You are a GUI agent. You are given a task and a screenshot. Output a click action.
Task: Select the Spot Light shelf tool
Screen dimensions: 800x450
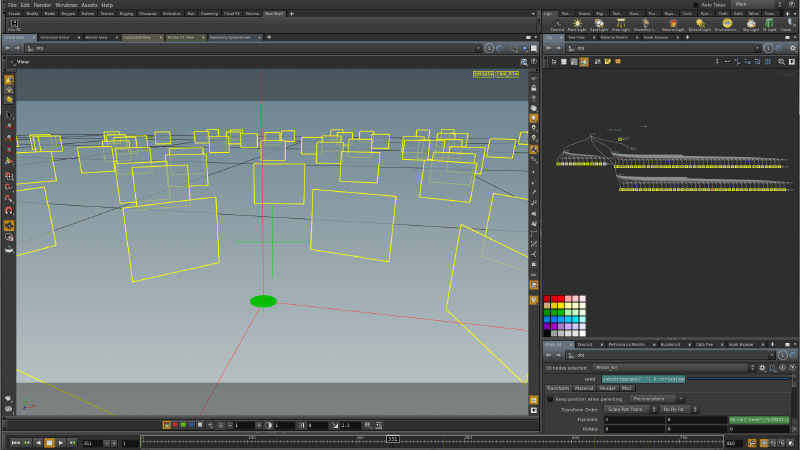(x=600, y=25)
